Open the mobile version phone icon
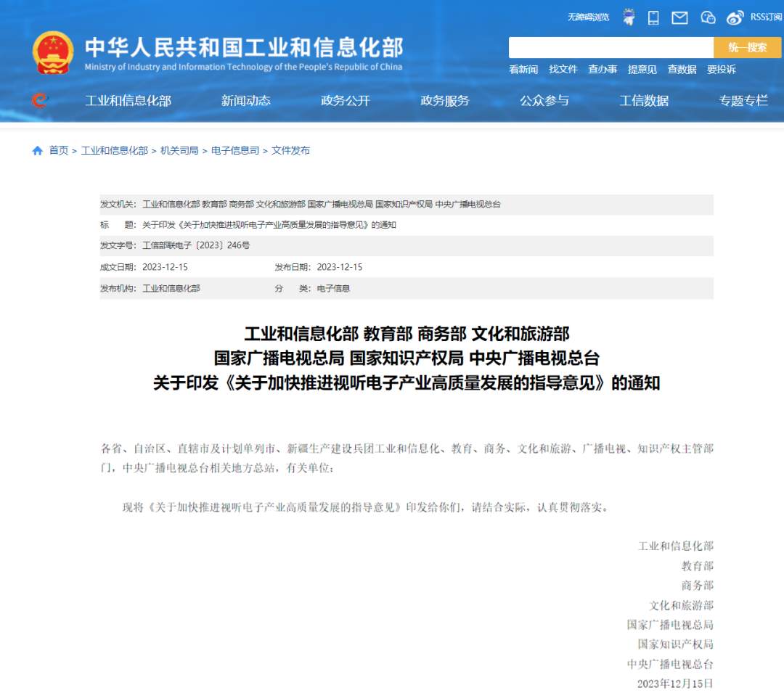Image resolution: width=784 pixels, height=693 pixels. [653, 17]
